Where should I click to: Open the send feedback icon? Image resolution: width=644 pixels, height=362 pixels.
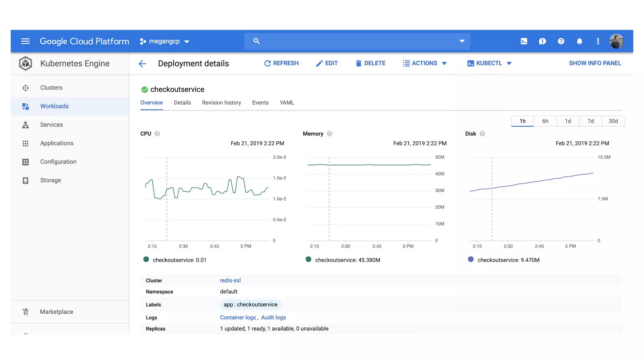click(542, 41)
